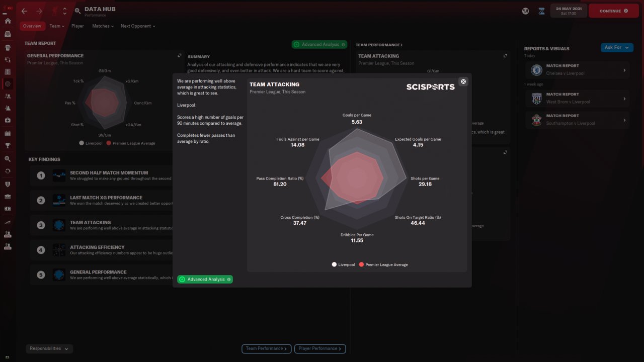Switch to the Player tab
This screenshot has width=644, height=362.
(x=77, y=26)
